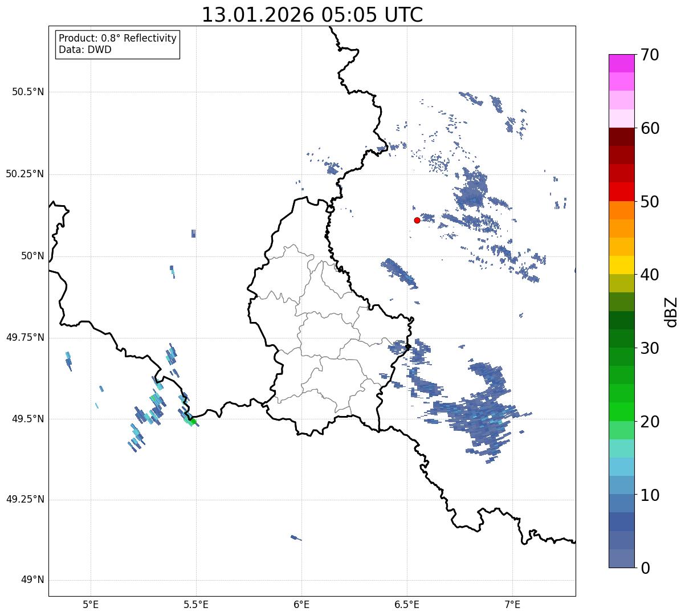Click the 50.25°N latitude label

(x=25, y=174)
